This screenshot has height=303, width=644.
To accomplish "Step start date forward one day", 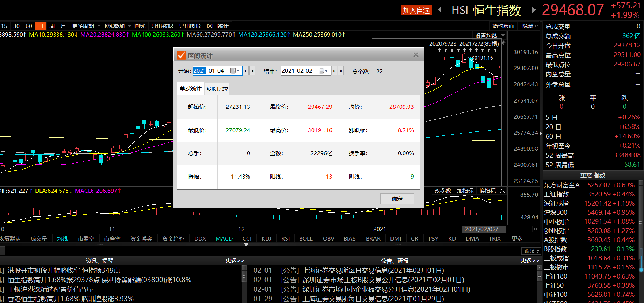I will coord(252,71).
